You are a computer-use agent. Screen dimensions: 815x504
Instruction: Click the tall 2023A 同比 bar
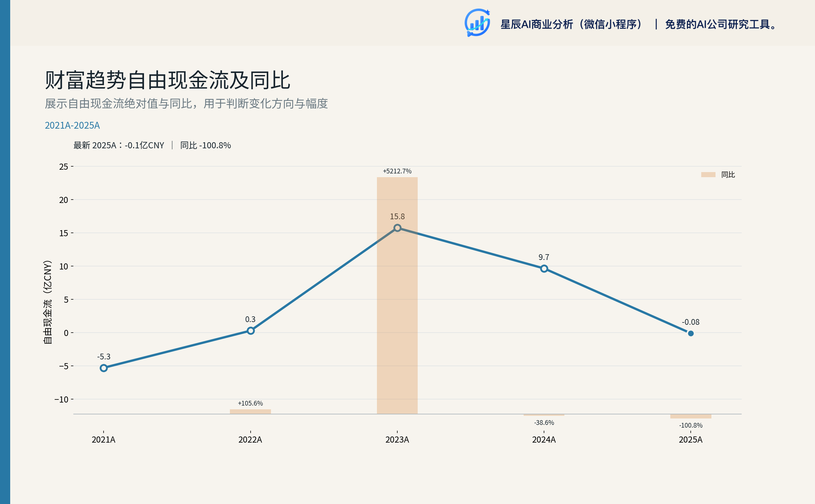point(397,295)
